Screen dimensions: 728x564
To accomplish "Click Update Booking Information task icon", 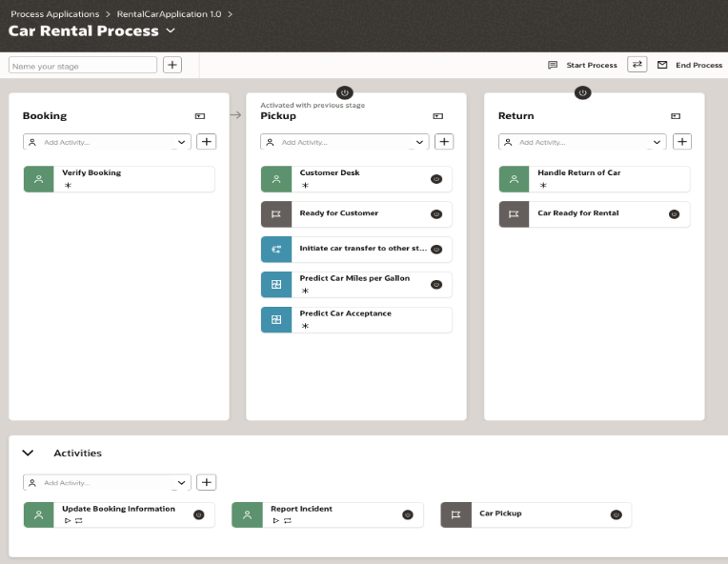I will (38, 514).
